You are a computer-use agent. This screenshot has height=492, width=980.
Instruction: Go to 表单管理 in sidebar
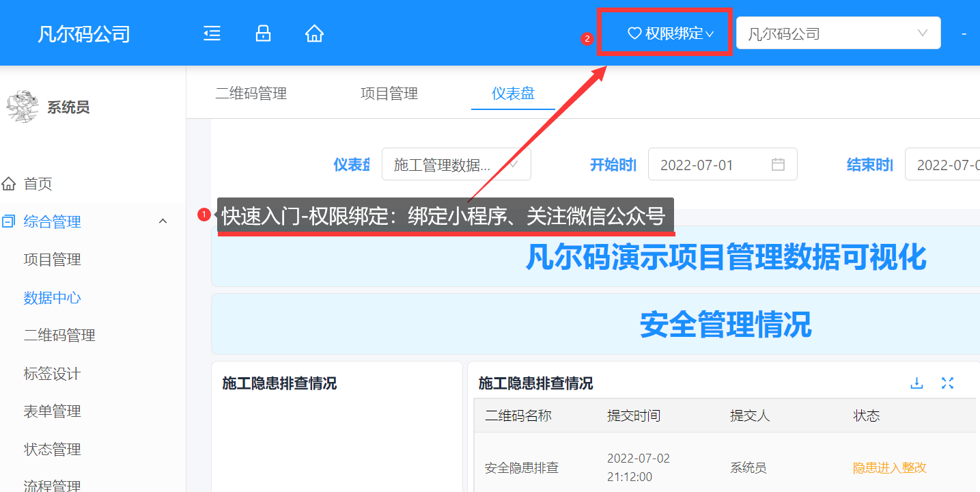click(x=52, y=411)
